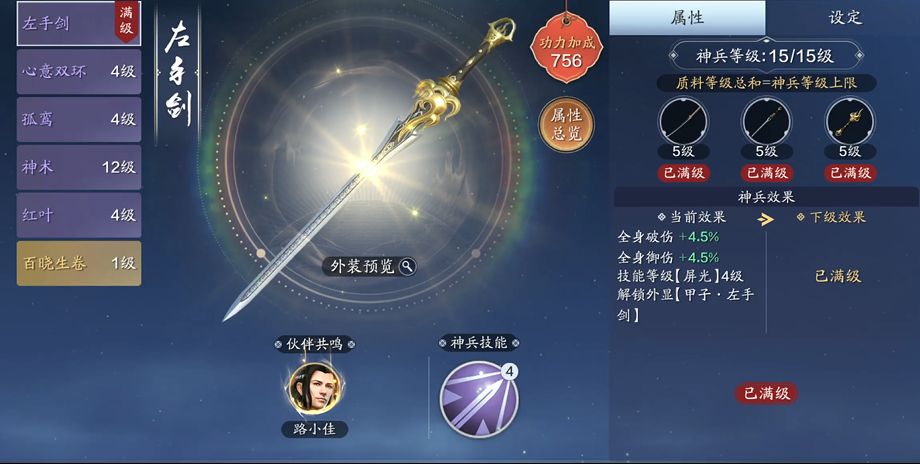Open the 百晓生卷 1级 entry
This screenshot has width=920, height=464.
tap(79, 263)
